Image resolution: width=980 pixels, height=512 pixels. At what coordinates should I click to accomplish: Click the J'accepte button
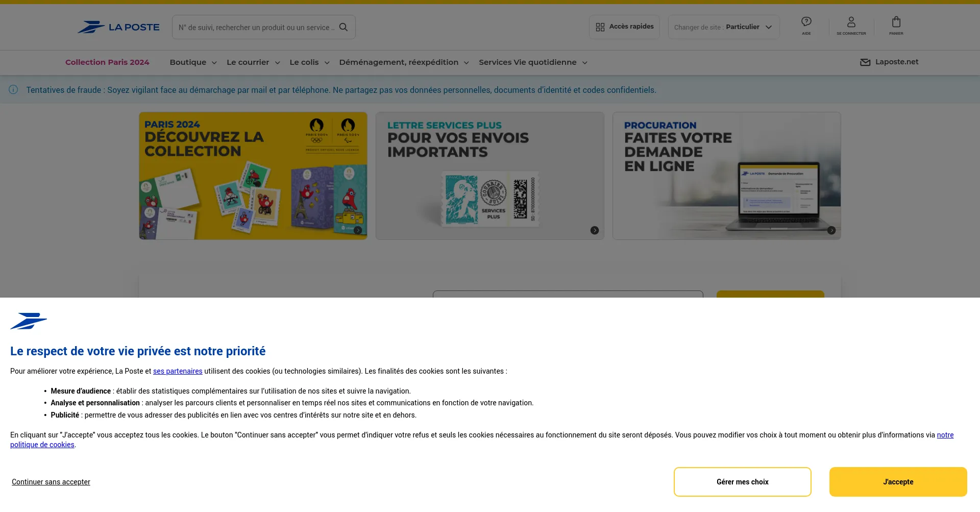[898, 482]
